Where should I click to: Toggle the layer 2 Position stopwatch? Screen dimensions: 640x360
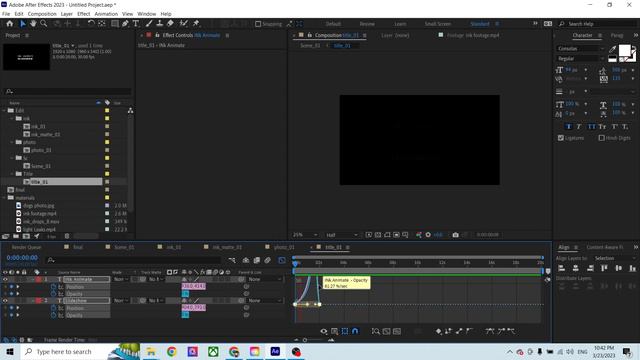click(x=53, y=308)
